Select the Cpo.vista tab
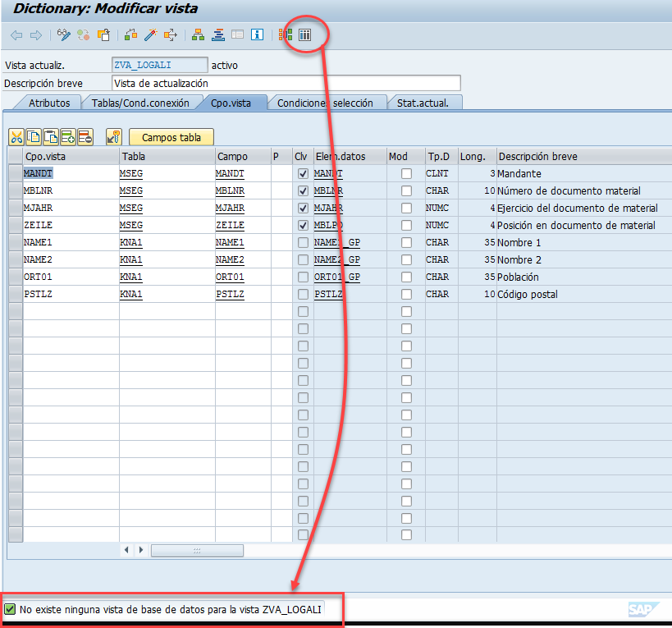Image resolution: width=672 pixels, height=628 pixels. click(x=231, y=103)
